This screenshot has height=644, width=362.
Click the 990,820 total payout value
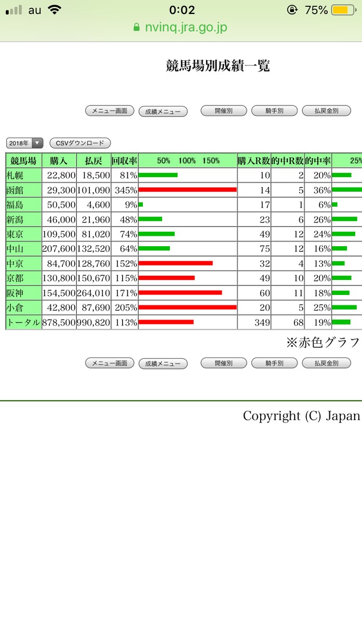click(x=93, y=322)
